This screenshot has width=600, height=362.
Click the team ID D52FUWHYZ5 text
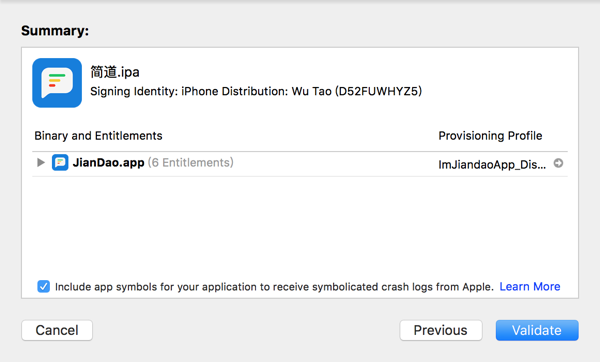click(378, 91)
